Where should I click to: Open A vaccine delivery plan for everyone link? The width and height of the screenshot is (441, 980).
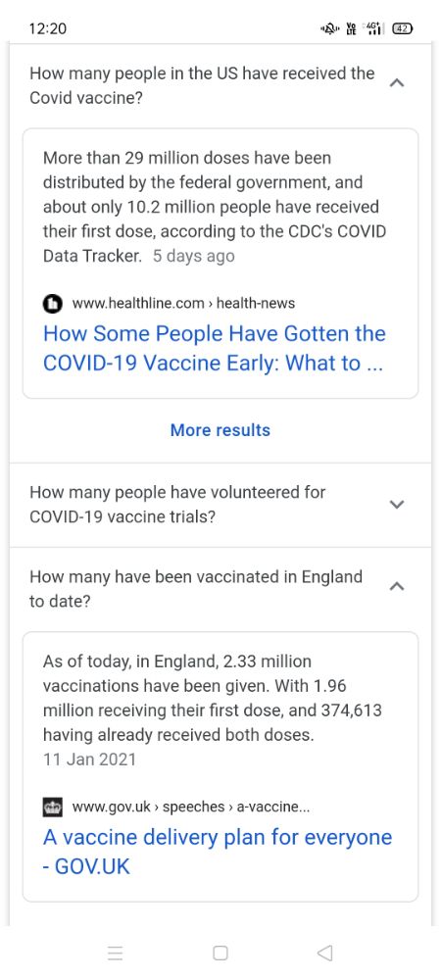pyautogui.click(x=218, y=852)
